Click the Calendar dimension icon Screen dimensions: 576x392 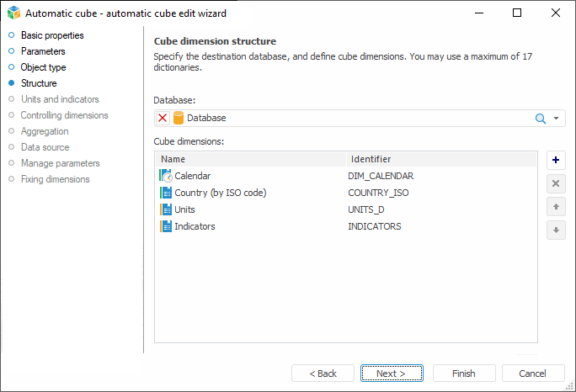click(165, 176)
